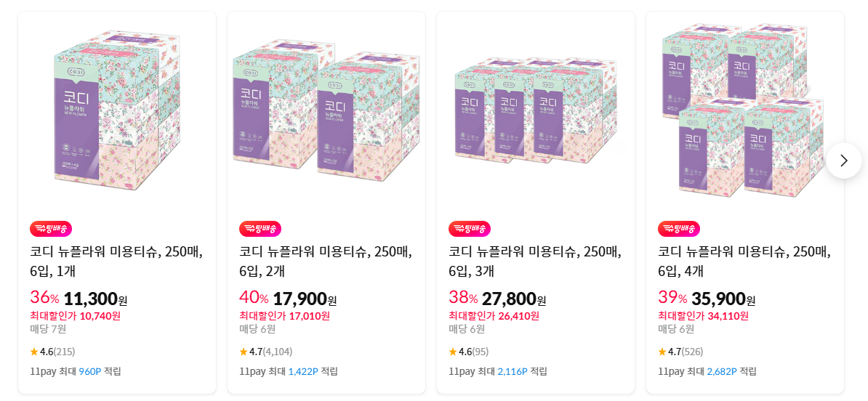Click the next arrow carousel button
Screen dimensions: 868x401
(x=843, y=161)
